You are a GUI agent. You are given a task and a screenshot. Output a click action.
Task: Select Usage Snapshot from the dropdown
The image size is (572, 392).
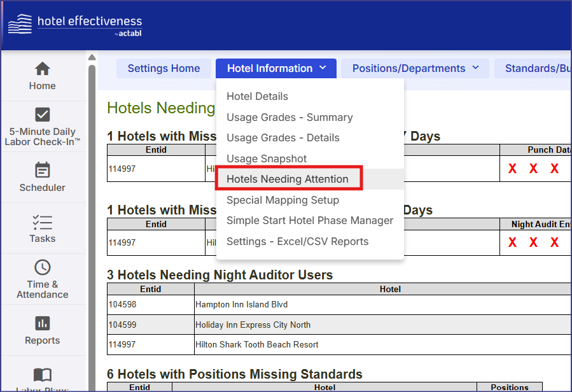tap(267, 158)
